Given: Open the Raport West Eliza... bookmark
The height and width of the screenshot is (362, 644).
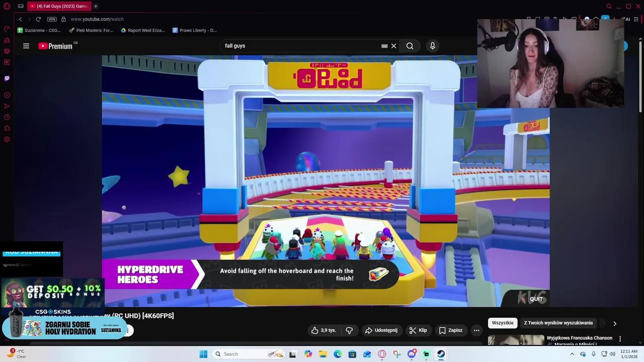Looking at the screenshot, I should [143, 30].
